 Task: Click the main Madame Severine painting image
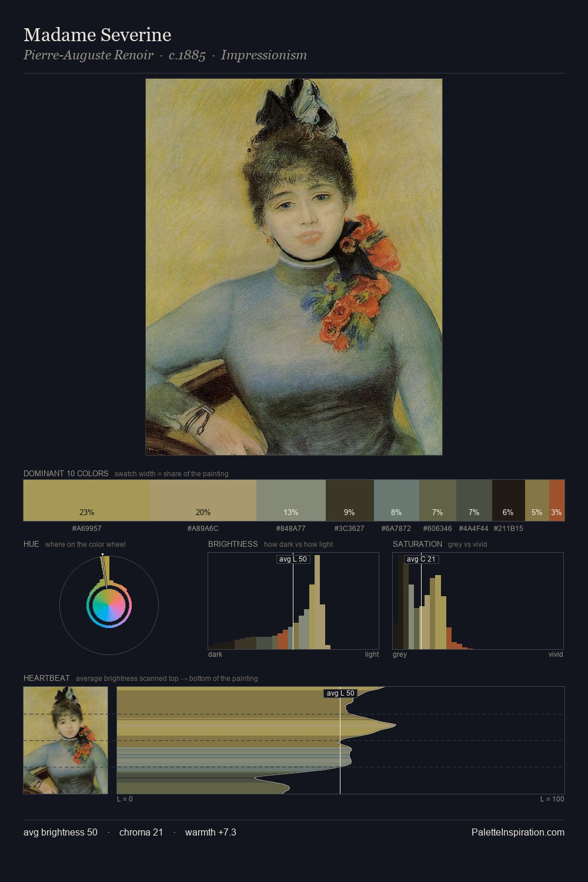(x=294, y=267)
